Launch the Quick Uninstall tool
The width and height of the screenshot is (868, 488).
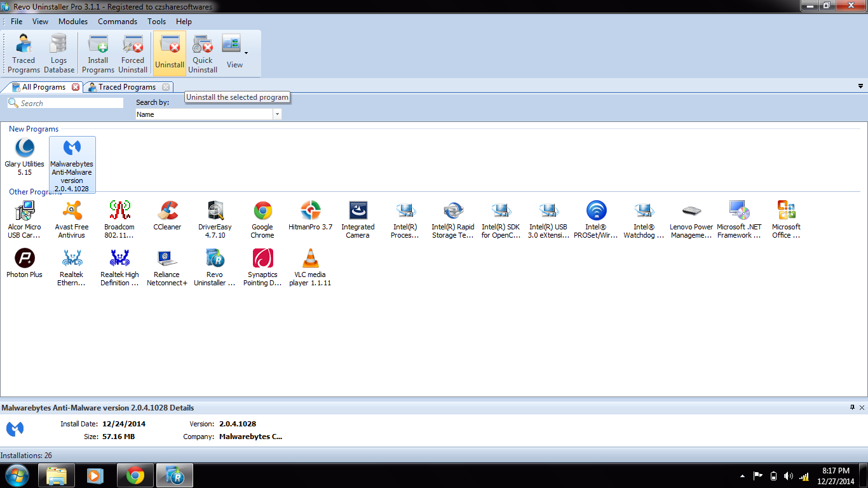tap(203, 53)
